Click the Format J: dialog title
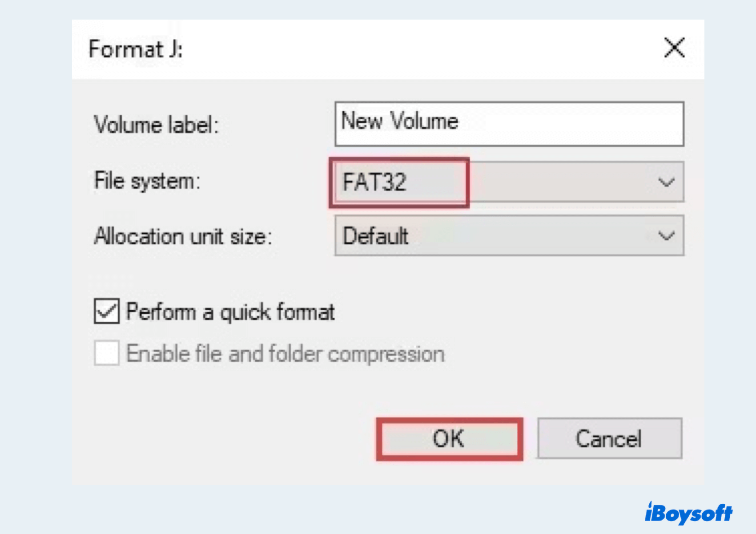Image resolution: width=756 pixels, height=534 pixels. [x=135, y=49]
